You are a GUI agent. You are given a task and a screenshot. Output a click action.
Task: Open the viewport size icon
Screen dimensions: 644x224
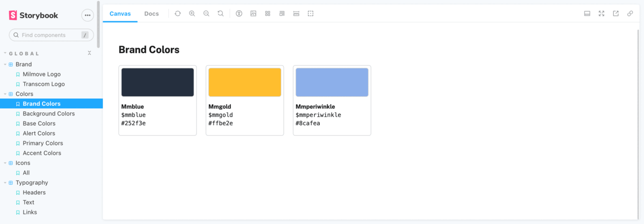click(282, 13)
